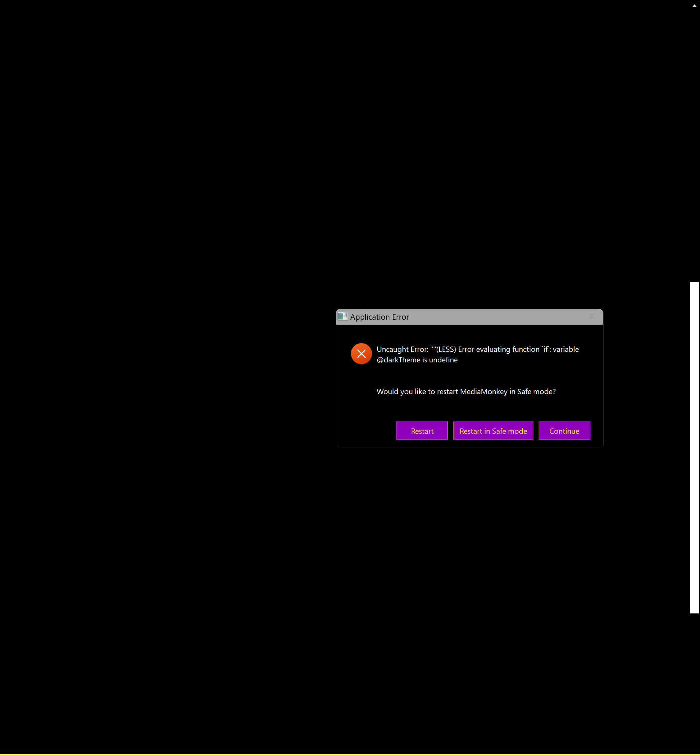
Task: Click the white vertical scrollbar thumb
Action: 694,447
